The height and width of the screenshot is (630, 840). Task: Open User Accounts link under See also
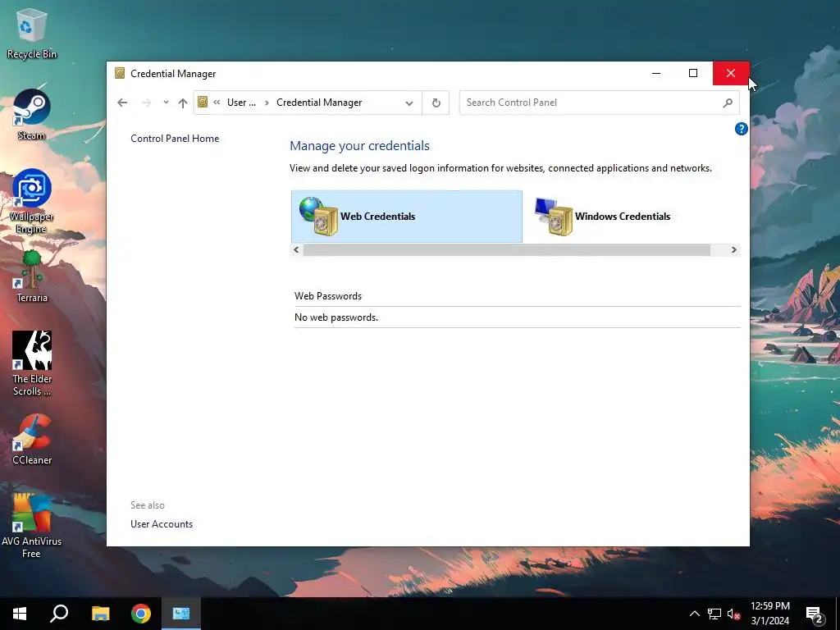(x=162, y=524)
